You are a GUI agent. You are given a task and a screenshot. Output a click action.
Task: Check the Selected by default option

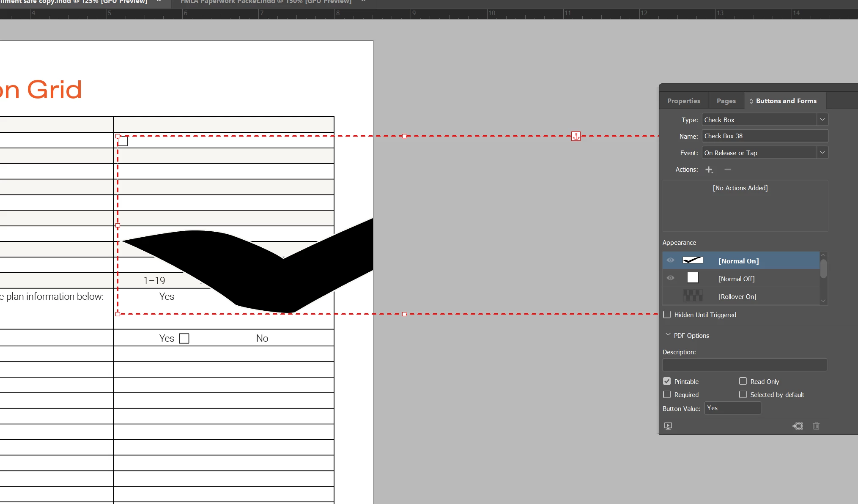point(743,394)
